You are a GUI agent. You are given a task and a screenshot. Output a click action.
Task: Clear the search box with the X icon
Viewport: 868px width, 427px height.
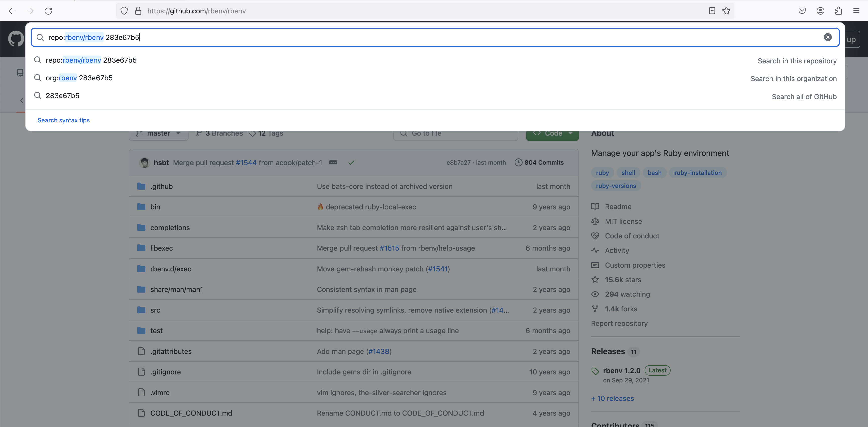click(828, 37)
